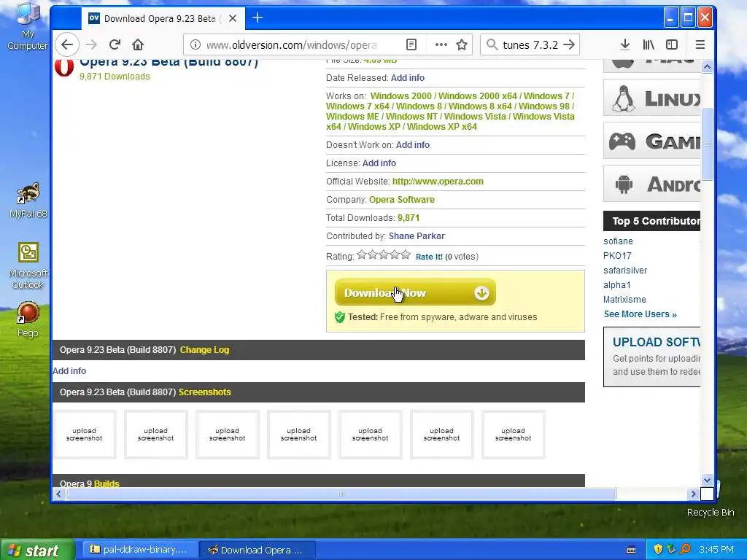Image resolution: width=747 pixels, height=560 pixels.
Task: Click the vertical scrollbar up arrow
Action: pyautogui.click(x=707, y=66)
